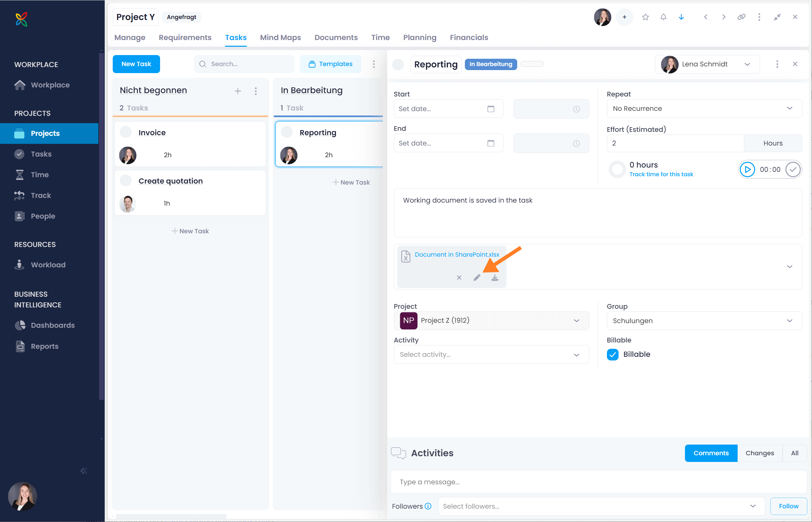Viewport: 812px width, 522px height.
Task: Collapse sidebar with double chevron icon
Action: [84, 471]
